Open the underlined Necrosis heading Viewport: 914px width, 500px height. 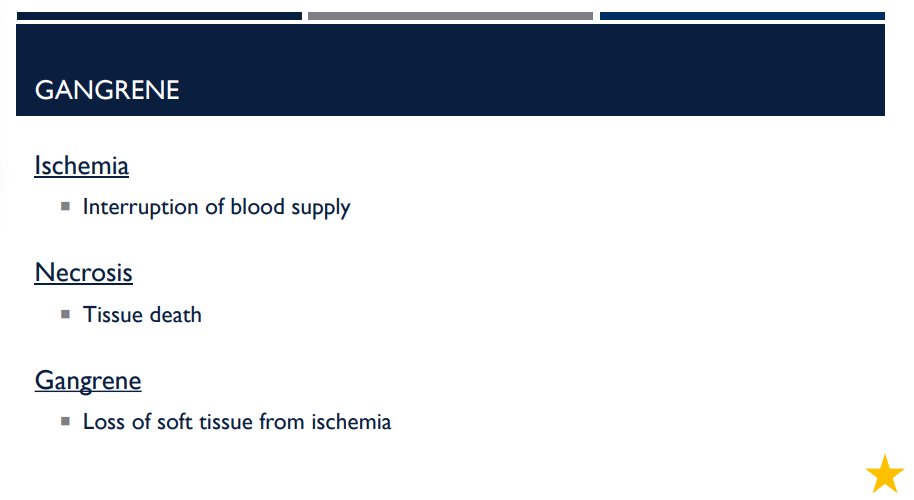pos(83,272)
